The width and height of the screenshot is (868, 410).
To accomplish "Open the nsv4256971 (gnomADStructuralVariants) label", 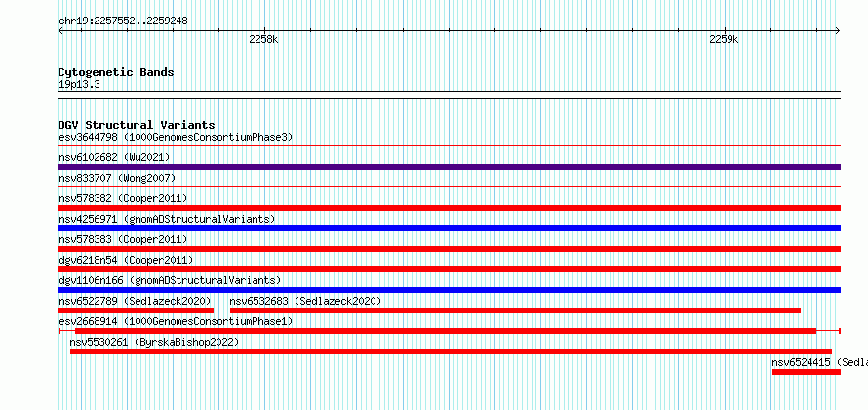I will pos(167,219).
